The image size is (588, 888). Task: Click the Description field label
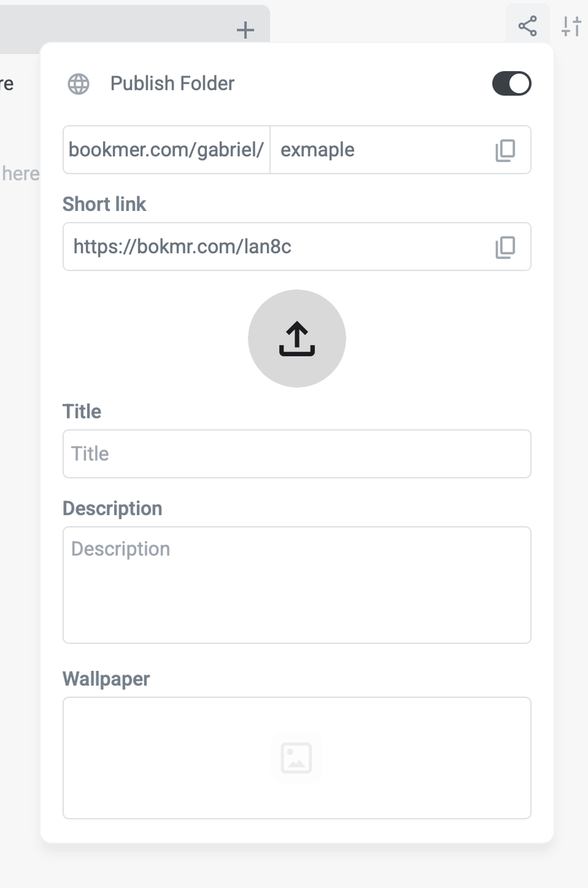point(112,508)
